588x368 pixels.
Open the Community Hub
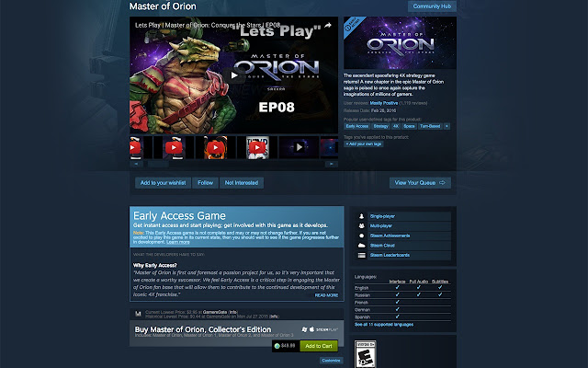[x=432, y=6]
